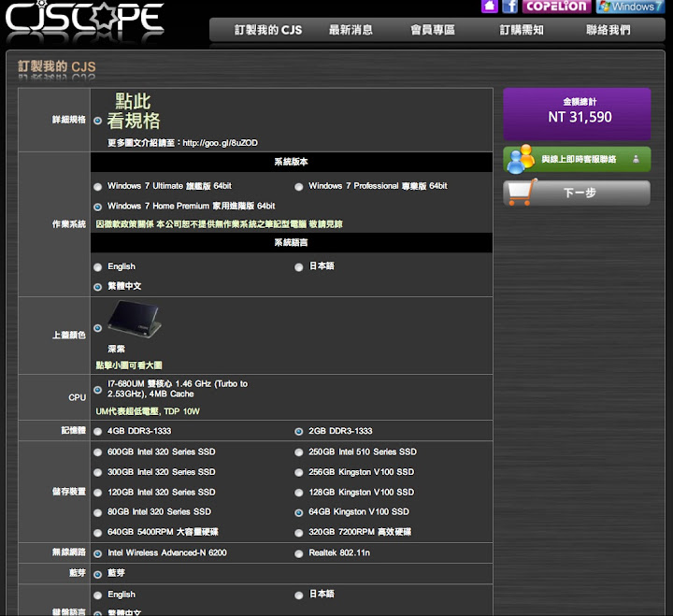Image resolution: width=673 pixels, height=616 pixels.
Task: Pick Realtek 802.11n wireless option
Action: pyautogui.click(x=299, y=553)
